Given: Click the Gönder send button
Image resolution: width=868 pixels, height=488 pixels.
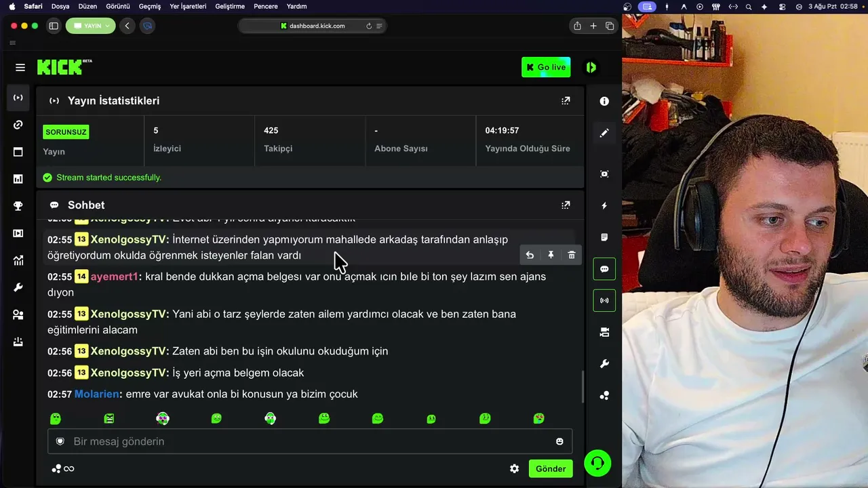Looking at the screenshot, I should (551, 468).
